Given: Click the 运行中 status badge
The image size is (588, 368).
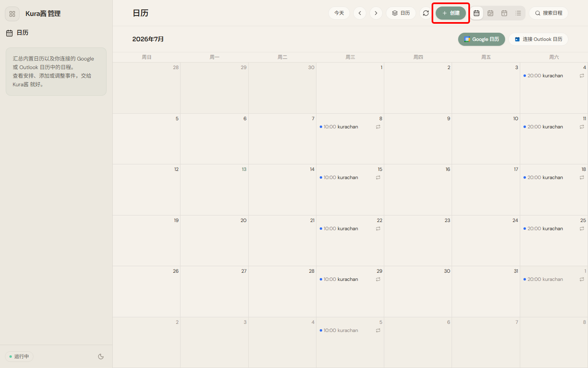Looking at the screenshot, I should (19, 357).
